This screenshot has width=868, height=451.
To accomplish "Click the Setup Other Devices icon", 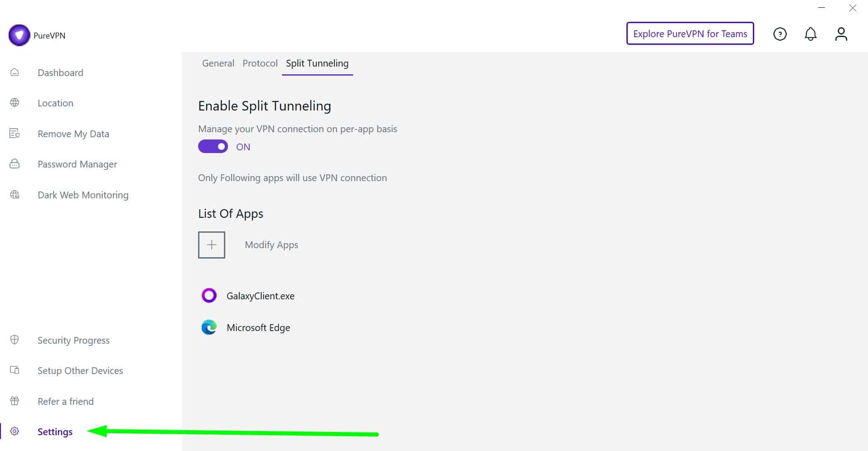I will 15,370.
